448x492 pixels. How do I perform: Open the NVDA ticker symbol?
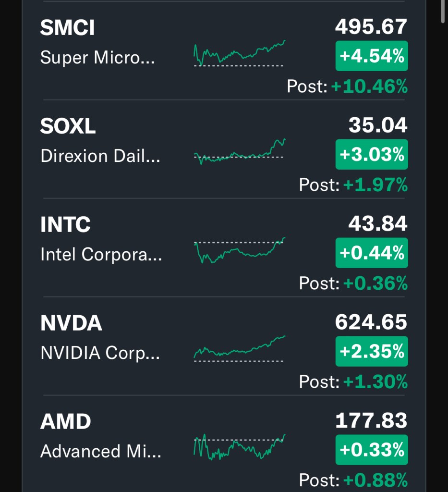(71, 323)
